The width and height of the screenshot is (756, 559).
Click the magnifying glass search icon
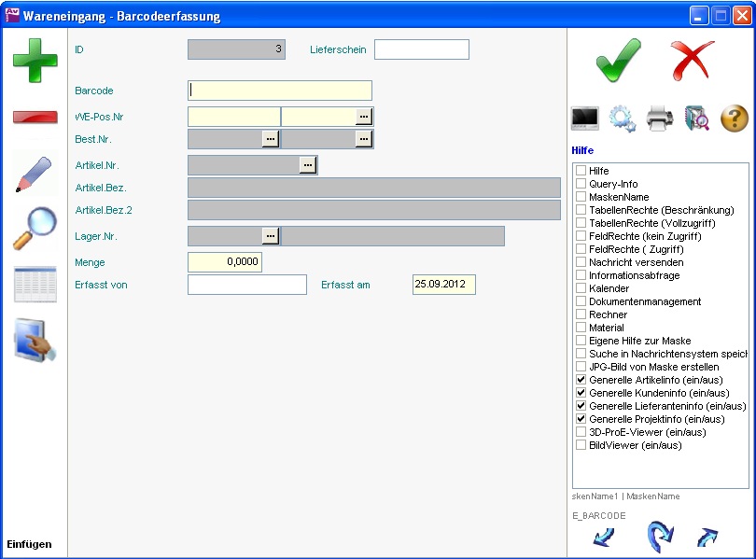(35, 229)
